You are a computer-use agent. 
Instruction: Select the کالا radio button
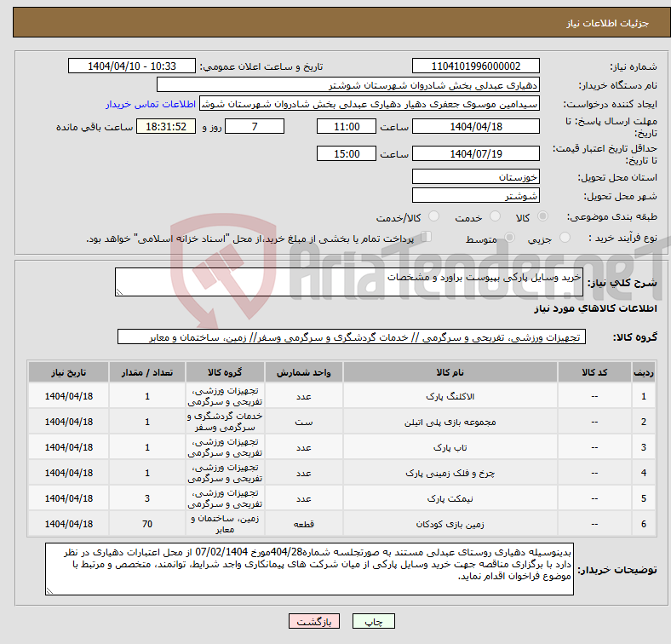coord(542,216)
